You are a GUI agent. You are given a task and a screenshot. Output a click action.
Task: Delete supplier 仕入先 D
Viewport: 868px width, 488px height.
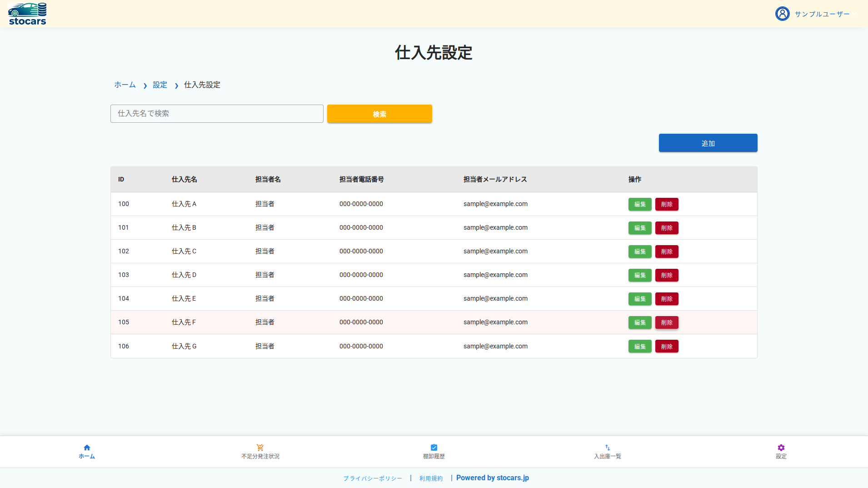point(667,275)
